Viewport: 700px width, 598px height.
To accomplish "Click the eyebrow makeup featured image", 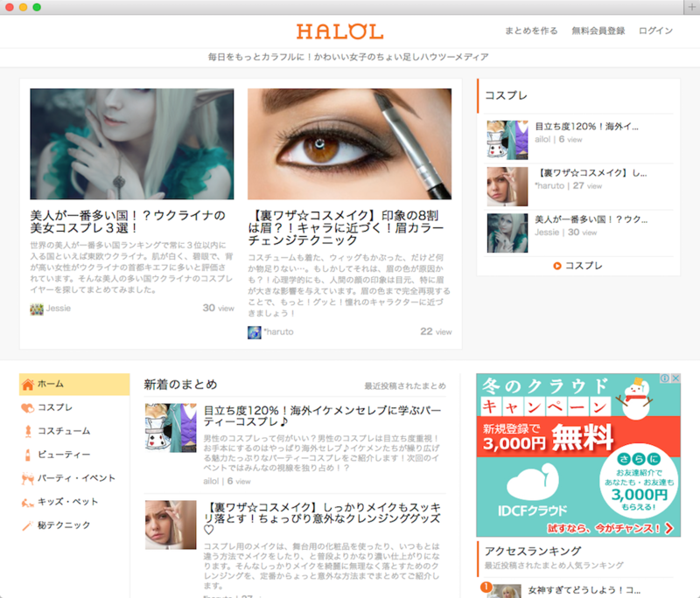I will [x=349, y=144].
